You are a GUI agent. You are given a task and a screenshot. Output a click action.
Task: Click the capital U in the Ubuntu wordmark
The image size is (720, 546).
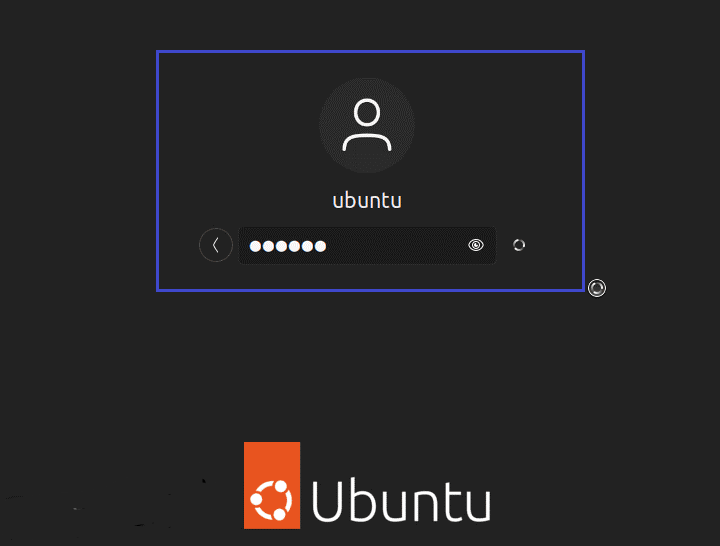tap(326, 501)
